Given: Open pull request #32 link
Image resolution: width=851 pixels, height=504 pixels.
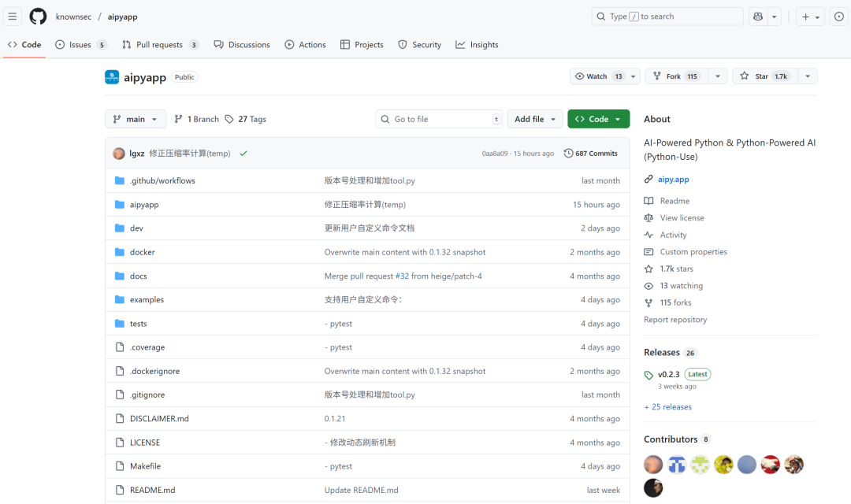Looking at the screenshot, I should click(402, 276).
